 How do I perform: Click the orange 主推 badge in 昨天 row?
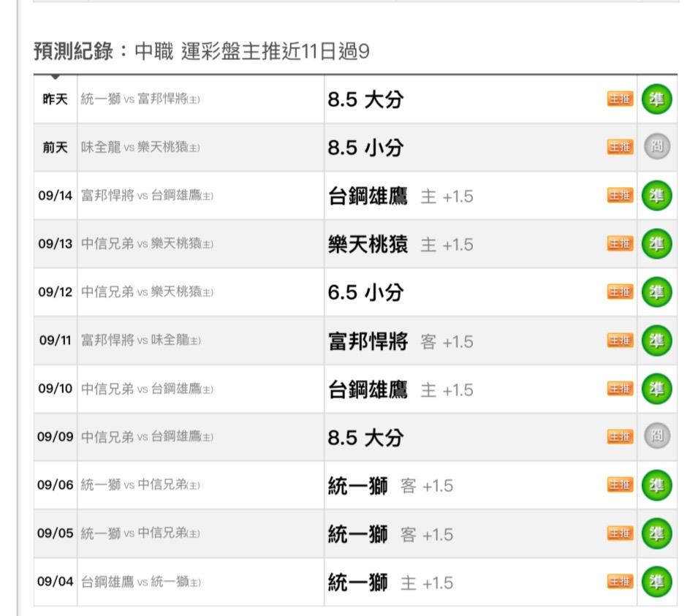[x=620, y=99]
